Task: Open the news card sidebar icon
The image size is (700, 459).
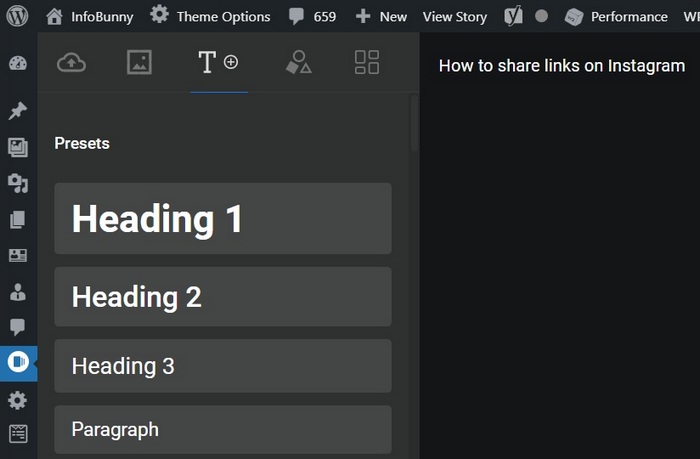Action: point(18,255)
